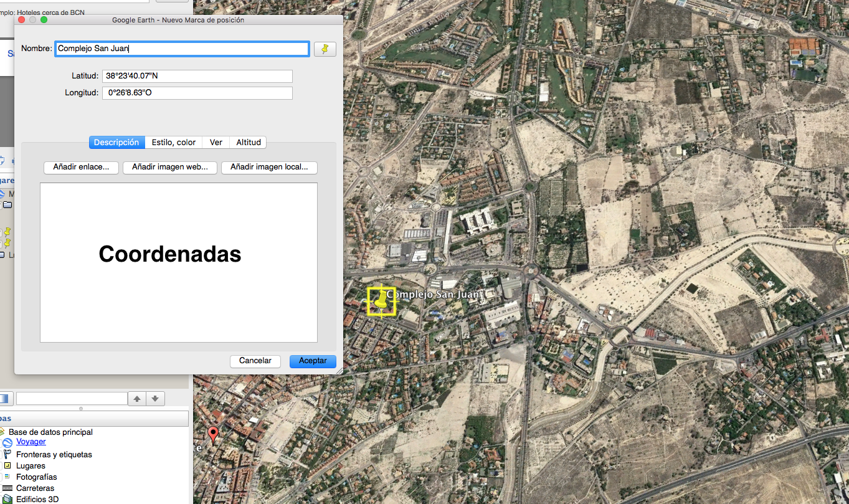The width and height of the screenshot is (849, 504).
Task: Open the Voyager link in layers list
Action: click(x=31, y=442)
